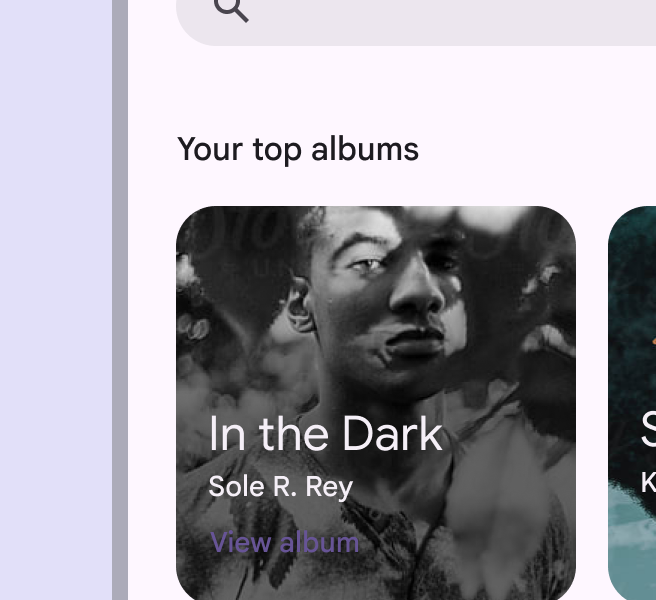The image size is (656, 600).
Task: Click the cut-off title on second album
Action: (x=647, y=431)
